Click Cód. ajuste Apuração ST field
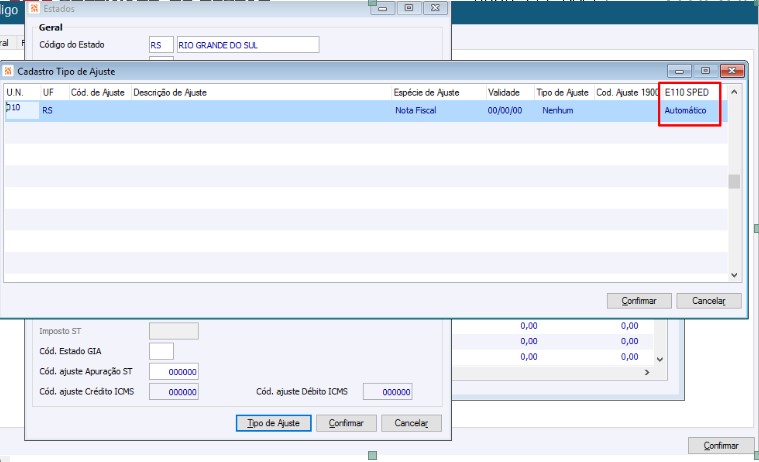Image resolution: width=759 pixels, height=462 pixels. click(x=174, y=371)
